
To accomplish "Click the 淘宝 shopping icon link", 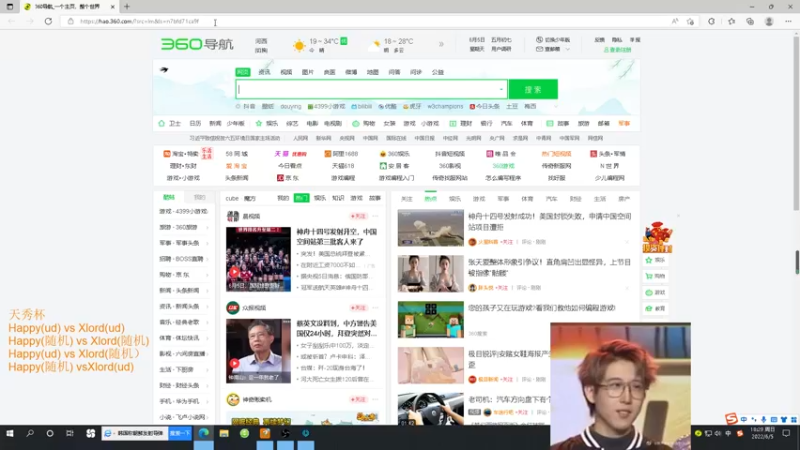I will pos(166,154).
